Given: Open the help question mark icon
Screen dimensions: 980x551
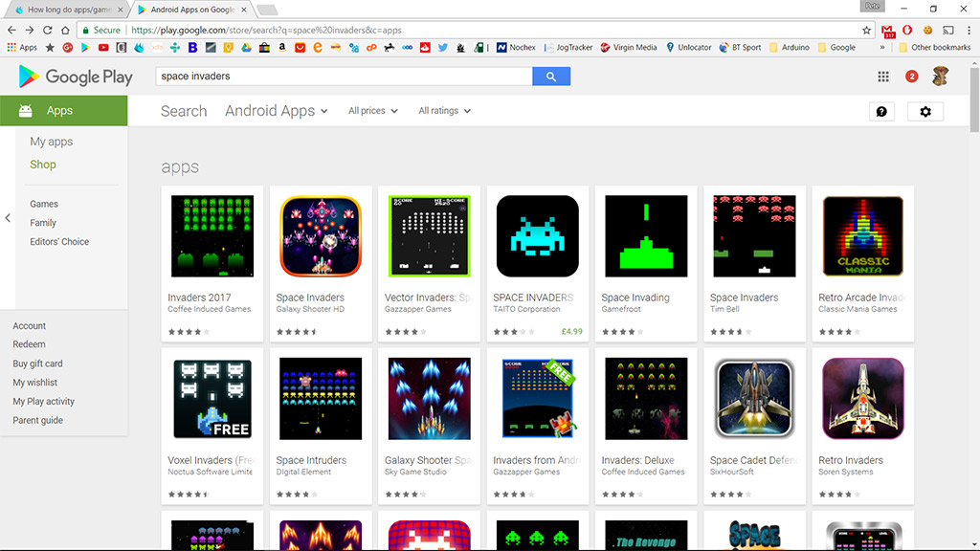Looking at the screenshot, I should 881,111.
